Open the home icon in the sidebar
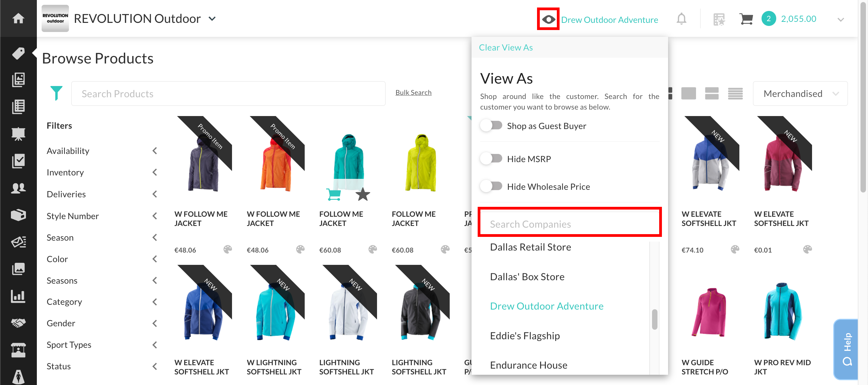Viewport: 868px width, 385px height. [18, 18]
